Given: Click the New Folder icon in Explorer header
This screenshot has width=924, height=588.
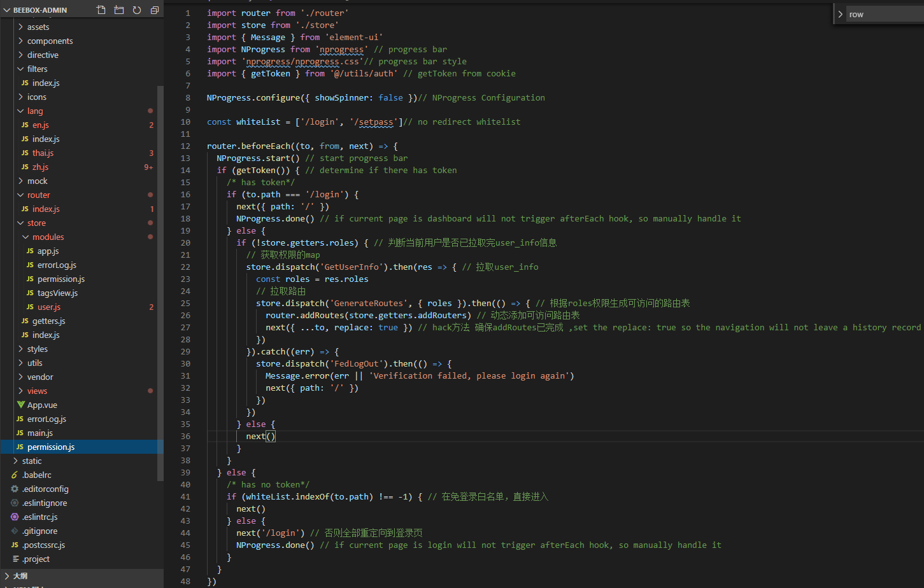Looking at the screenshot, I should point(119,10).
